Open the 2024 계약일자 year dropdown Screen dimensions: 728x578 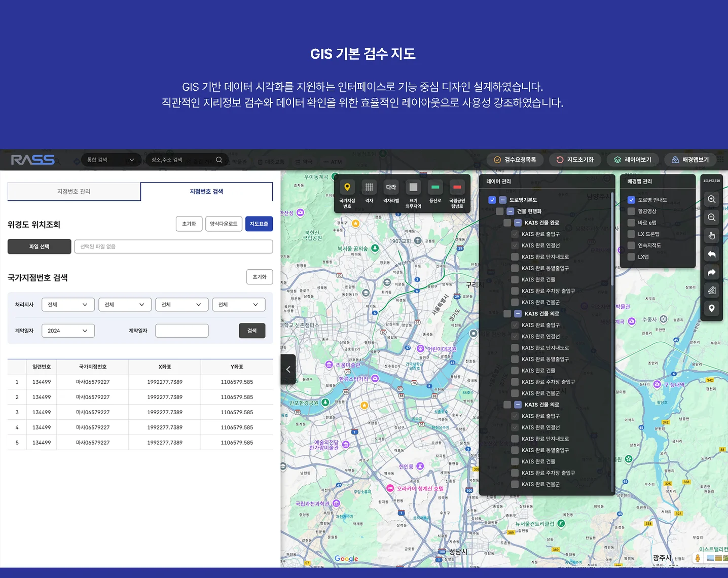pos(67,330)
